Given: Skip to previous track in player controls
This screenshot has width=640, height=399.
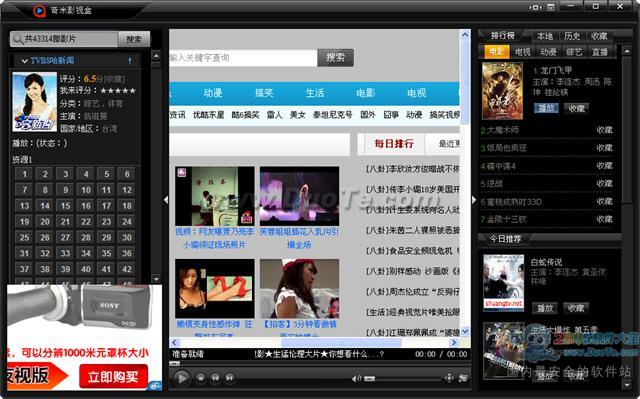Looking at the screenshot, I should (x=215, y=378).
